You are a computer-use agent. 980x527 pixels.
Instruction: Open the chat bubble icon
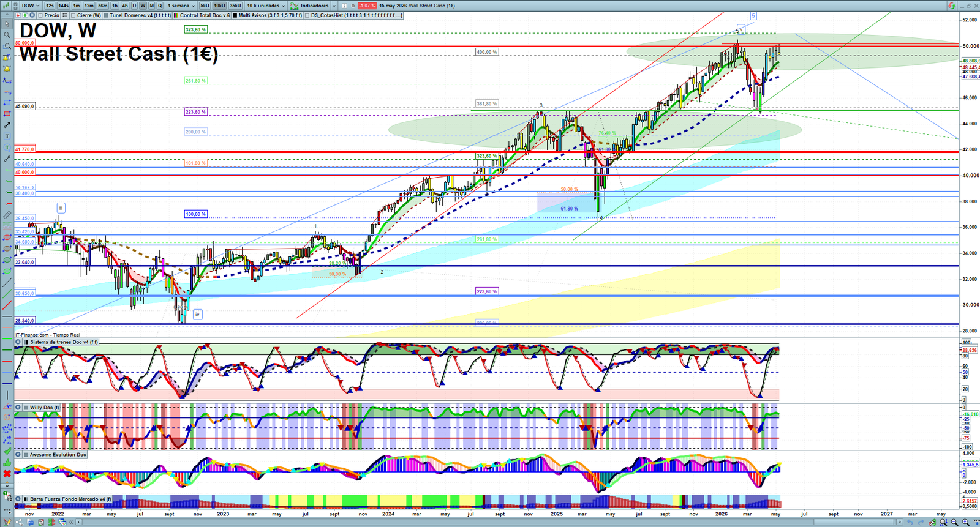click(x=31, y=522)
